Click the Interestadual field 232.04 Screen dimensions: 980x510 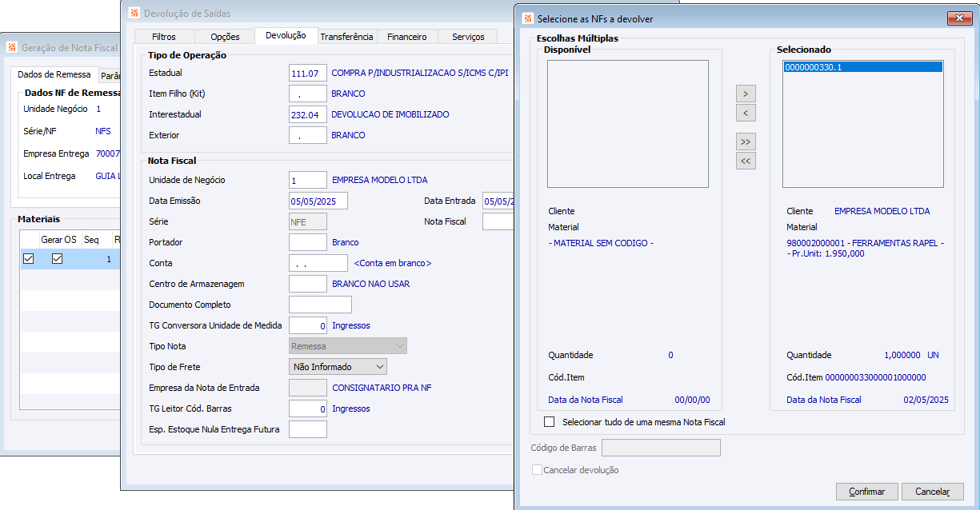307,114
